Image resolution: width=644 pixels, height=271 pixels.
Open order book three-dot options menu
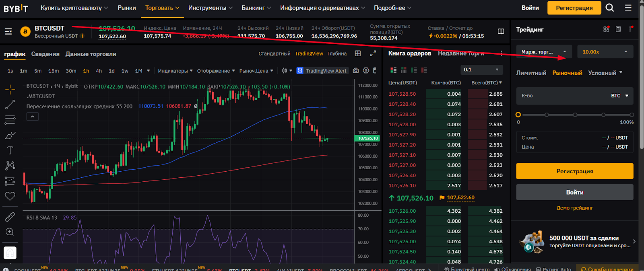click(501, 53)
